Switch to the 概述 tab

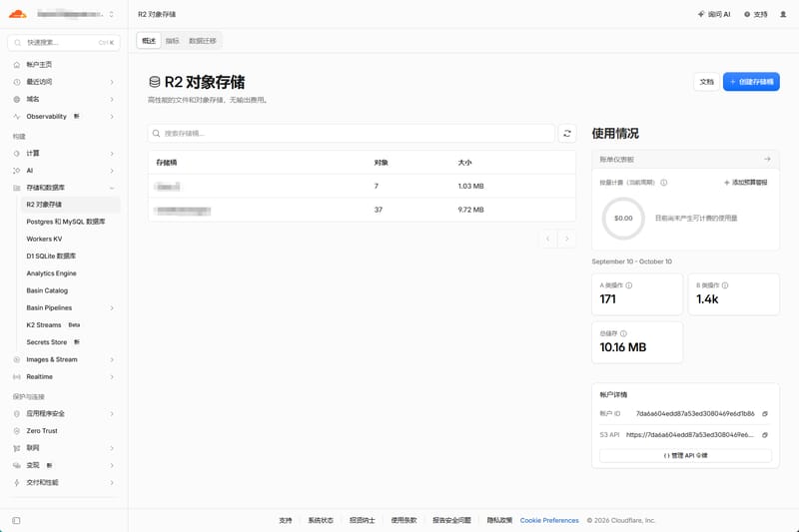point(149,41)
